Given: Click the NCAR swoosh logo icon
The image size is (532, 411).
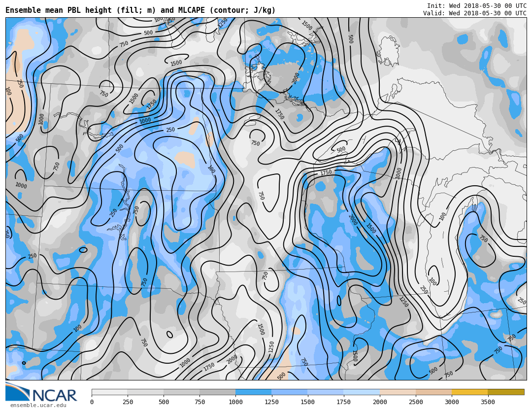Looking at the screenshot, I should (17, 392).
